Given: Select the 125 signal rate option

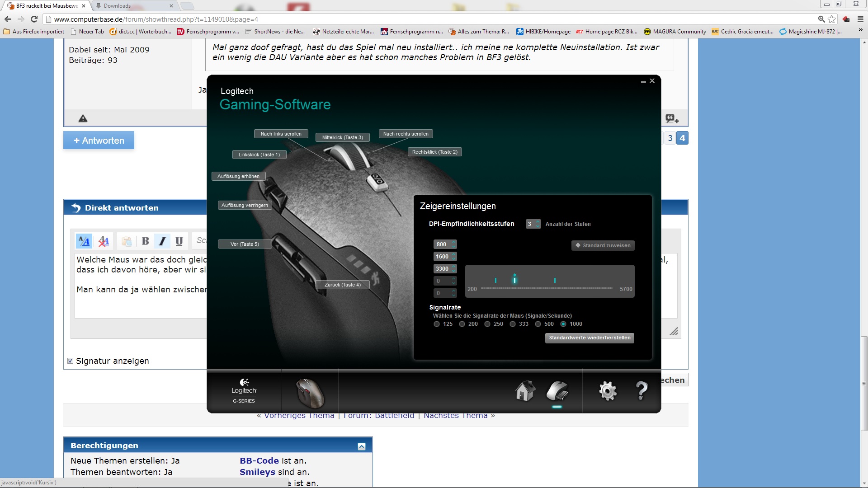Looking at the screenshot, I should (437, 324).
